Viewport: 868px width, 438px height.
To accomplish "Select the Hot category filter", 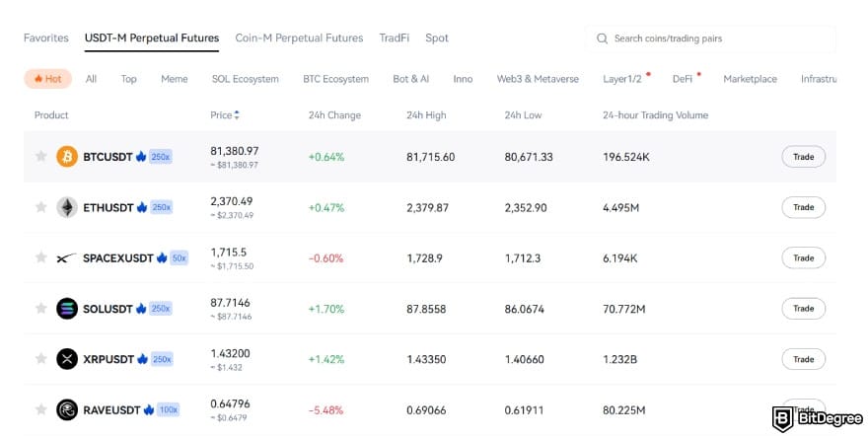I will click(x=47, y=79).
